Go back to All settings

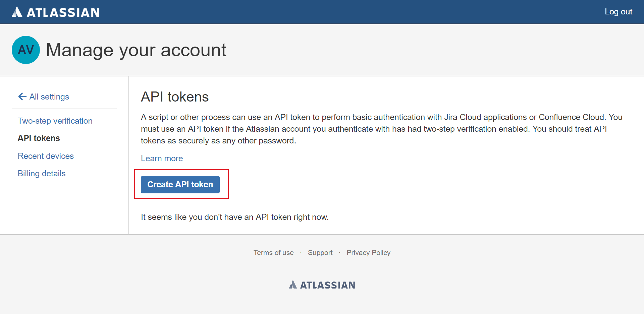49,97
